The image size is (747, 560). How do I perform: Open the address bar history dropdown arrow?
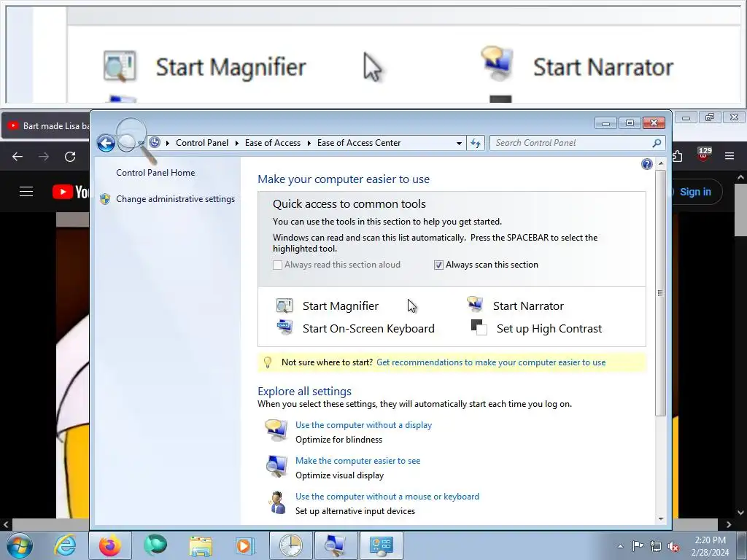459,143
